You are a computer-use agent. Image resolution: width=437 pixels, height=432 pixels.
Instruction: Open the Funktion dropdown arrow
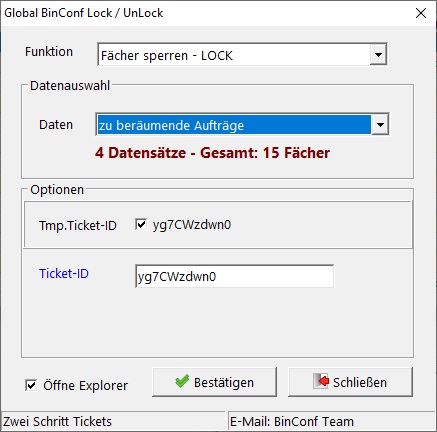pyautogui.click(x=378, y=55)
